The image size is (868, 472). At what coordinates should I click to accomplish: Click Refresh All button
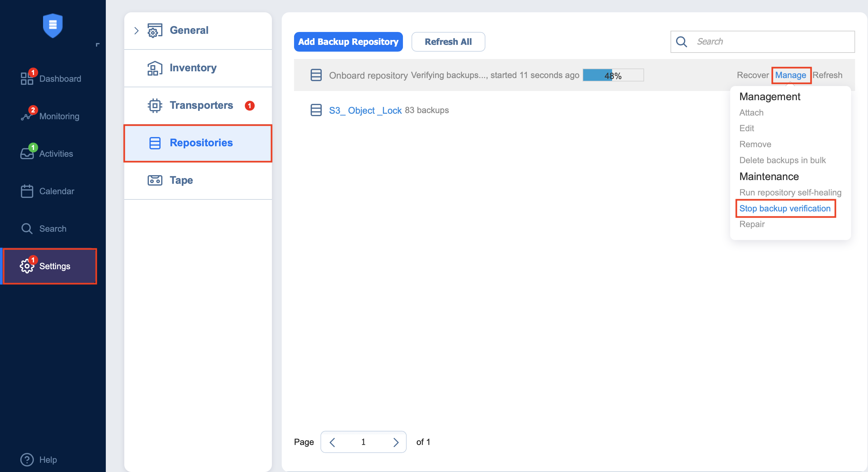448,42
